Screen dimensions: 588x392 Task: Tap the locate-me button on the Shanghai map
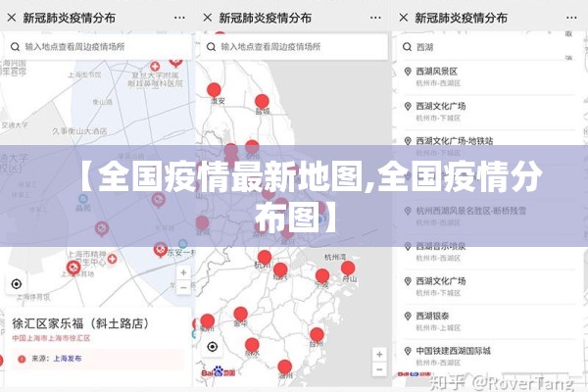[17, 284]
